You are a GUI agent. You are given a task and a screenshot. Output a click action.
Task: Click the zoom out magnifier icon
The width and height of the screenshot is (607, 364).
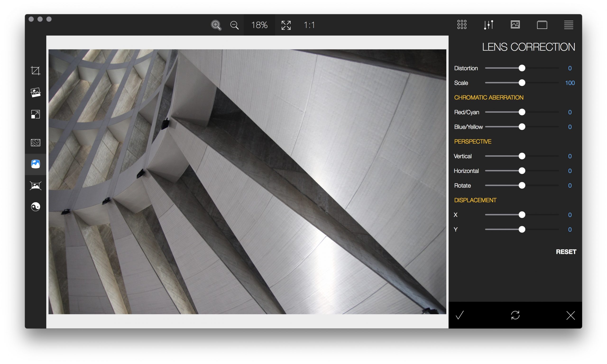pos(234,25)
